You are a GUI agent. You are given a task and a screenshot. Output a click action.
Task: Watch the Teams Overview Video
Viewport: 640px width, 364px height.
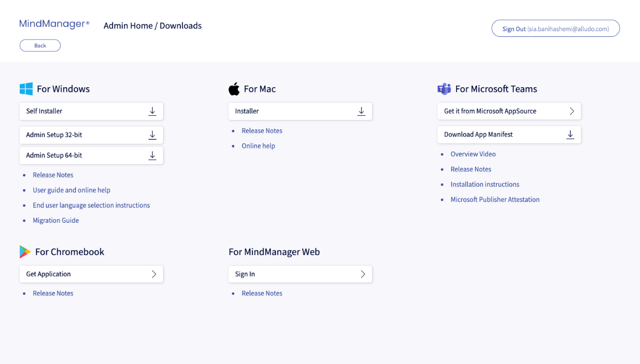tap(473, 154)
